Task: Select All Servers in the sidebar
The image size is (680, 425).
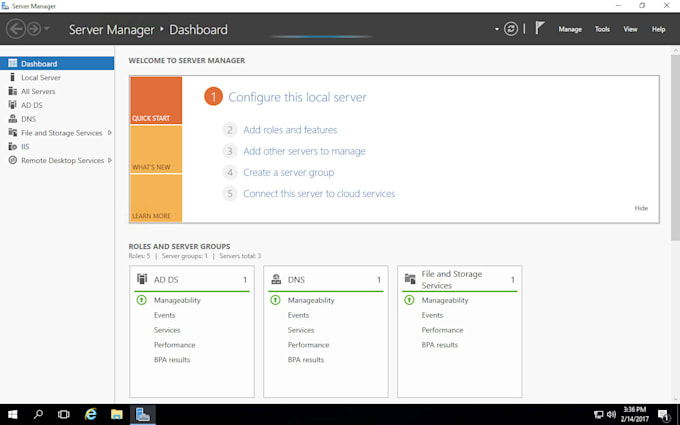Action: 57,91
